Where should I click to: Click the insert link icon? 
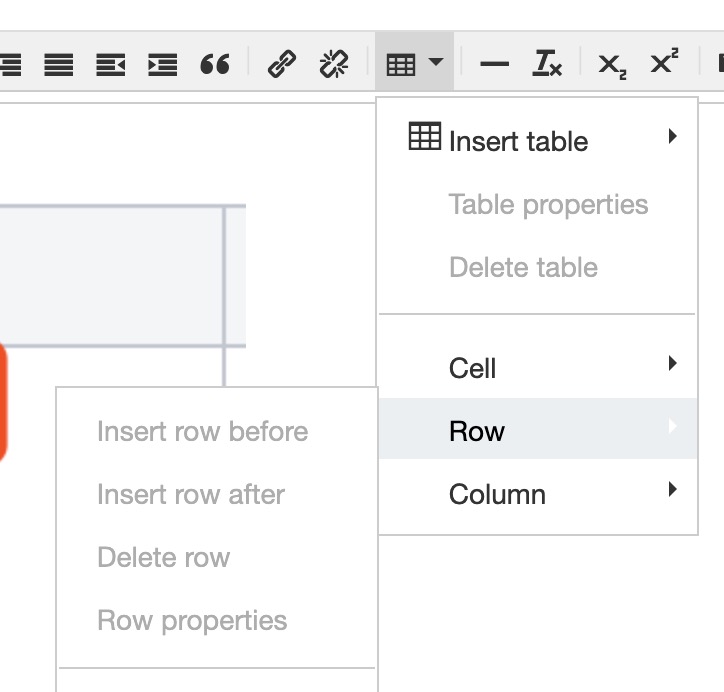(282, 65)
